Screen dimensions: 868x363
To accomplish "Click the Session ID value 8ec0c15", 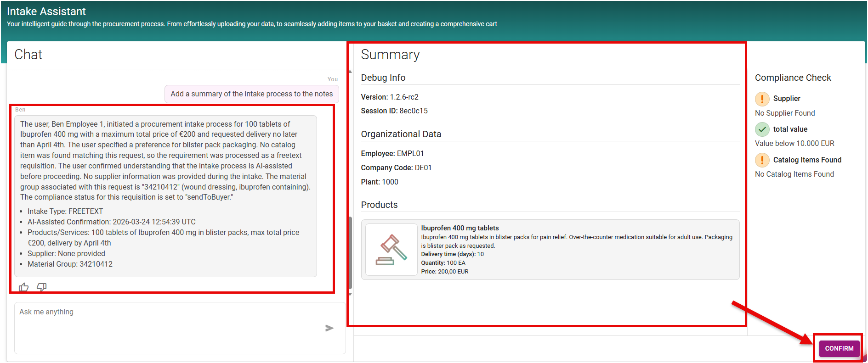I will [x=413, y=111].
